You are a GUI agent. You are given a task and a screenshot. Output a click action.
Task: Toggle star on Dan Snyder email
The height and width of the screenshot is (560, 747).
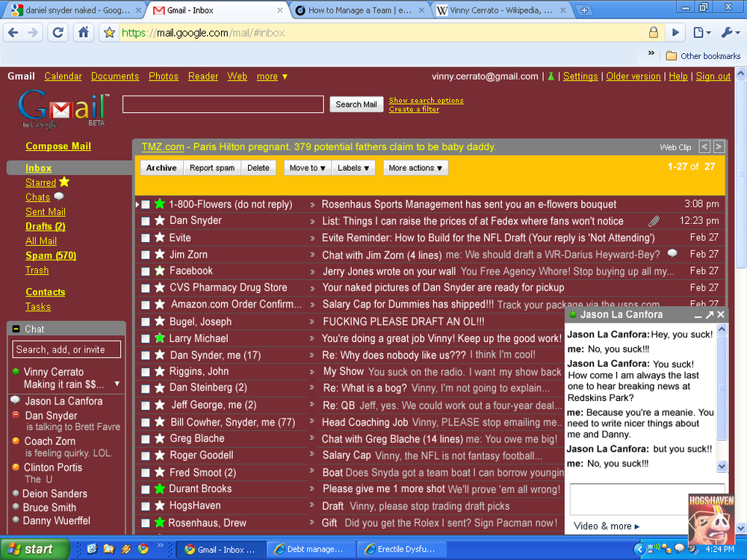160,220
